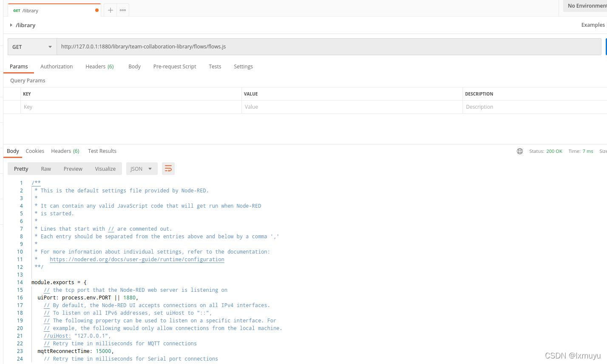Viewport: 607px width, 364px height.
Task: Open tab options three-dots menu
Action: [123, 10]
